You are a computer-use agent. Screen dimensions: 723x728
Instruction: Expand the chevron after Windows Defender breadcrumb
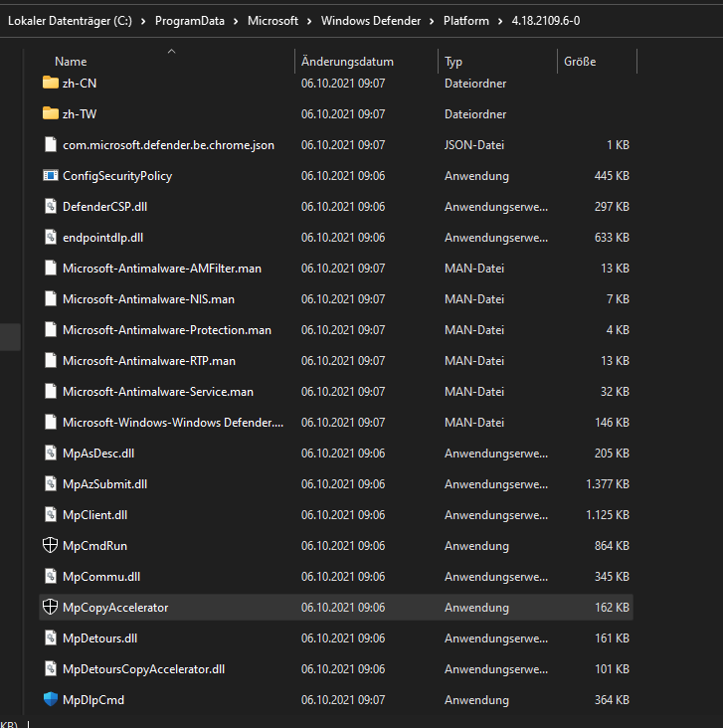click(x=432, y=20)
